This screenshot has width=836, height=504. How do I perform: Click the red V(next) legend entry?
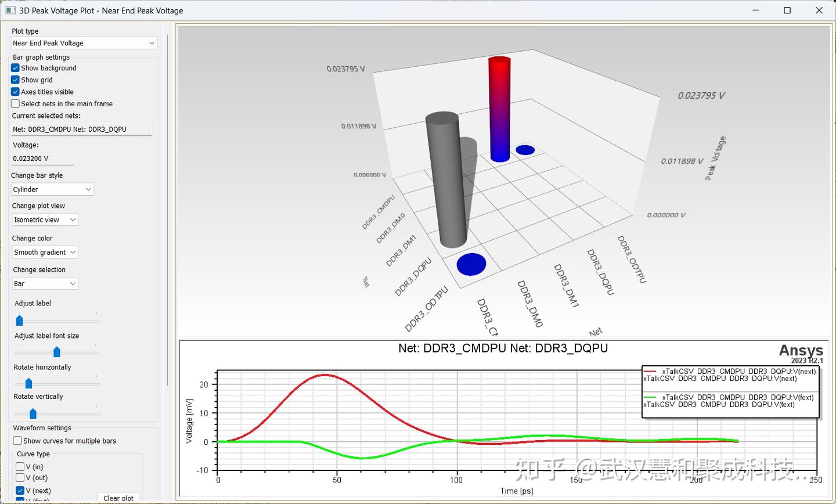click(731, 375)
